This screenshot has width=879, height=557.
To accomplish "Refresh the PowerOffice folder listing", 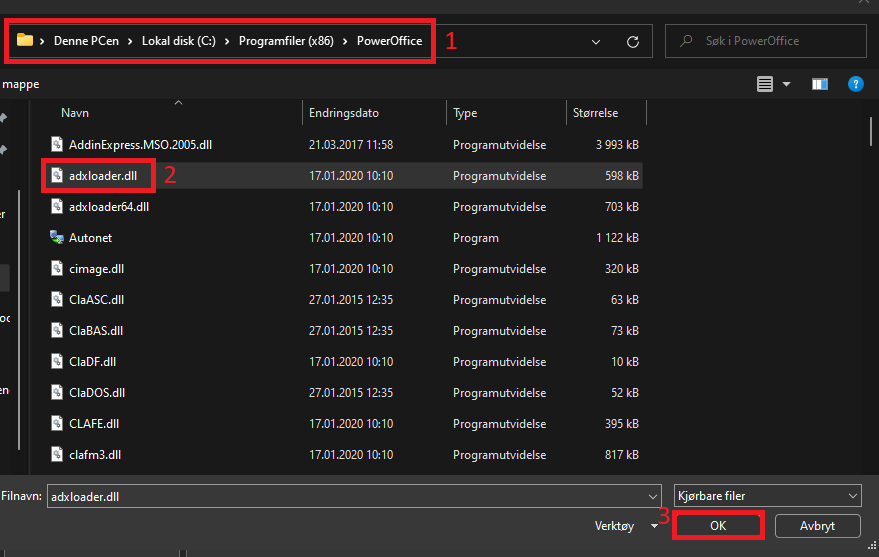I will [633, 41].
